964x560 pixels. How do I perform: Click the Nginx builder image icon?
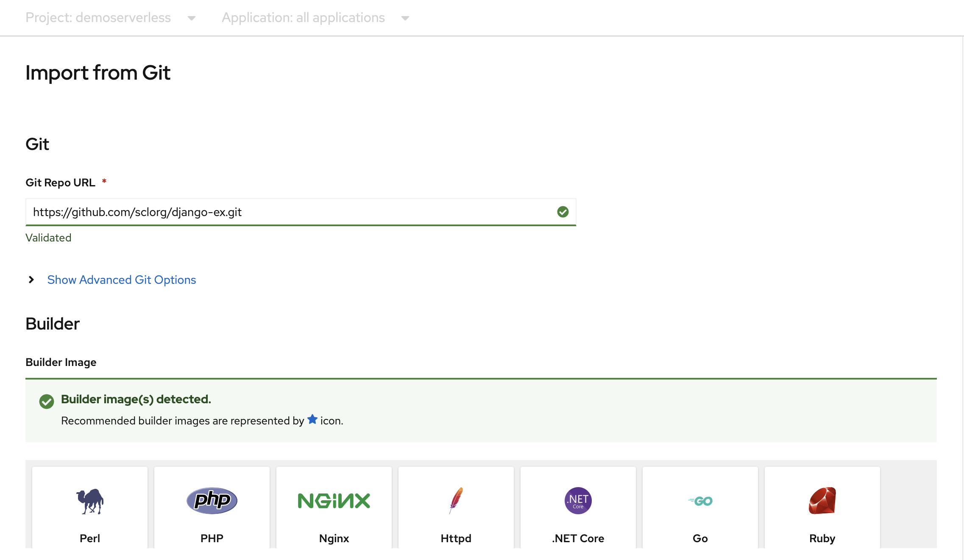tap(334, 500)
